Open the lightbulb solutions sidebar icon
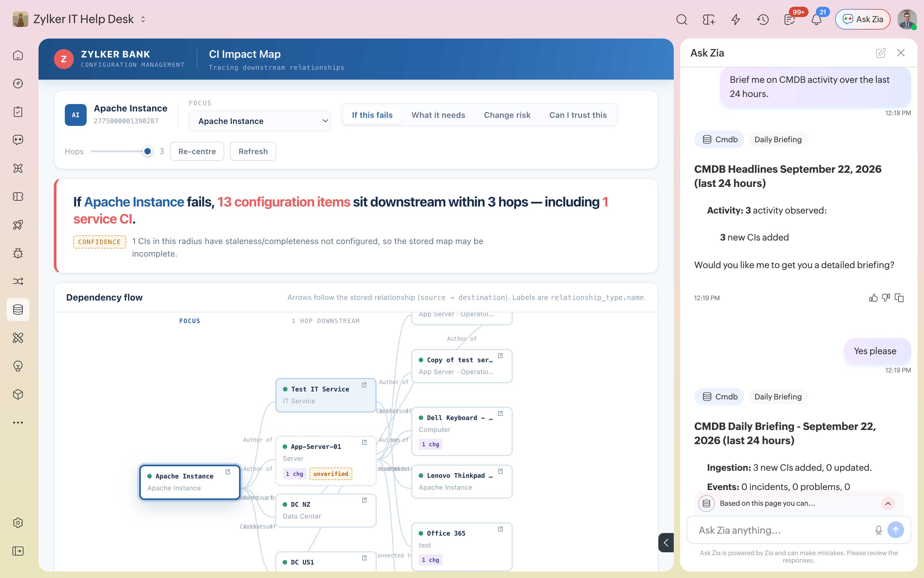Screen dimensions: 924x578 coord(18,366)
